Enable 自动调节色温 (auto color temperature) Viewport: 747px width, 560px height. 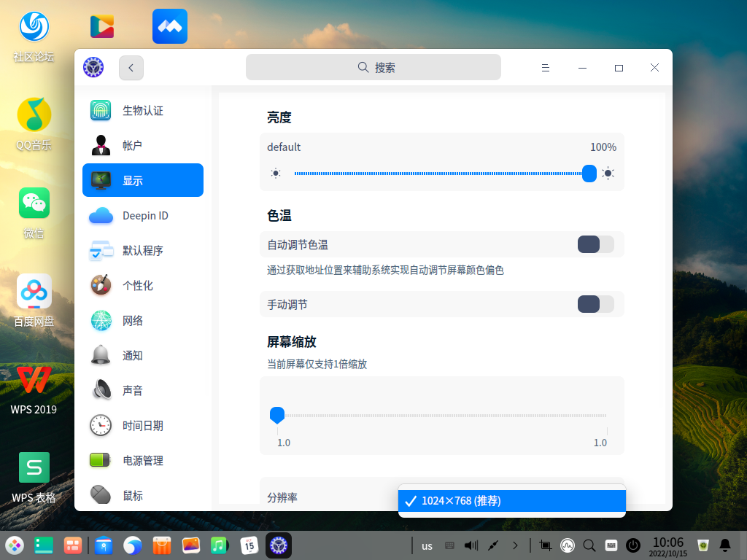pos(595,244)
